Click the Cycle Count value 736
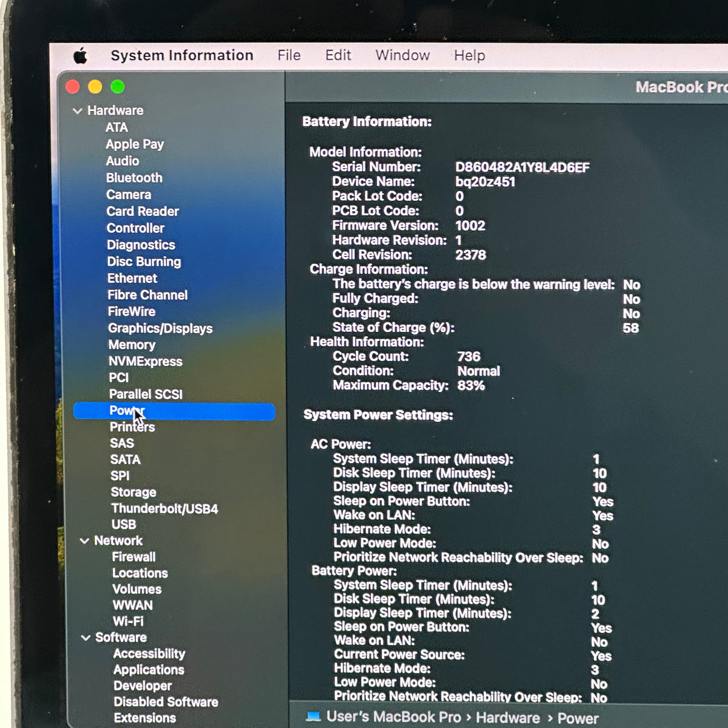Screen dimensions: 728x728 pos(469,357)
